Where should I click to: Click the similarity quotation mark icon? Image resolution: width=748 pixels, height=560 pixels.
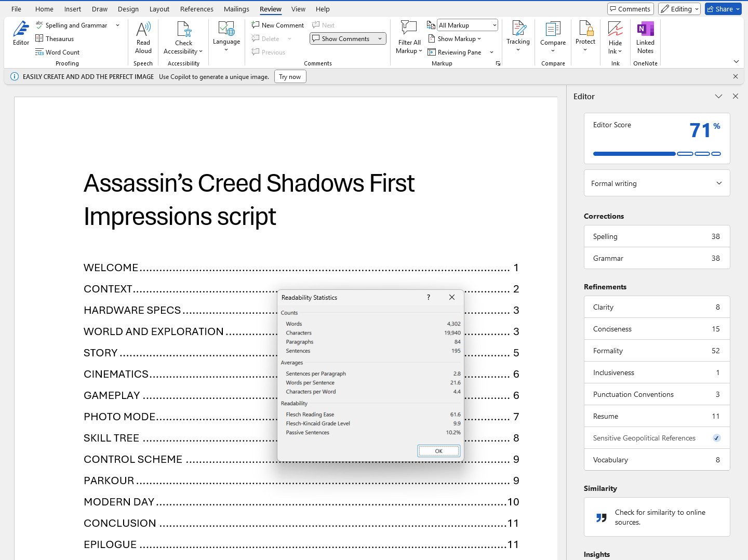(602, 517)
